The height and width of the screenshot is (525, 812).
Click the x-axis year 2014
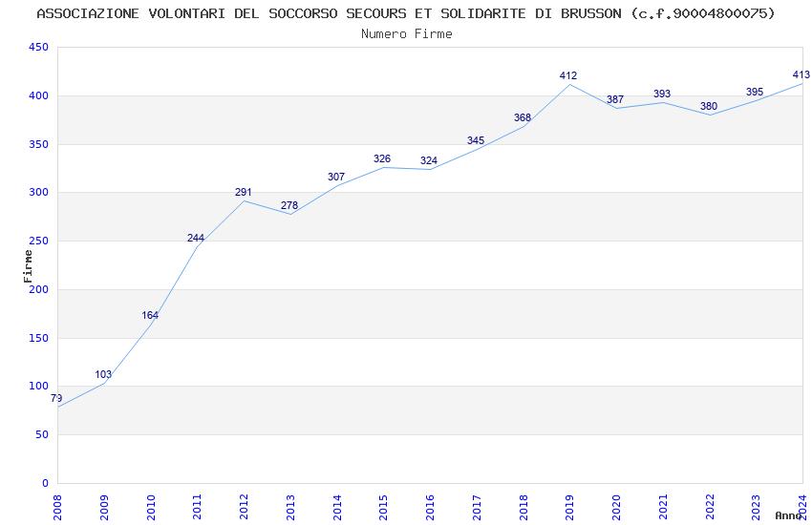(x=336, y=507)
